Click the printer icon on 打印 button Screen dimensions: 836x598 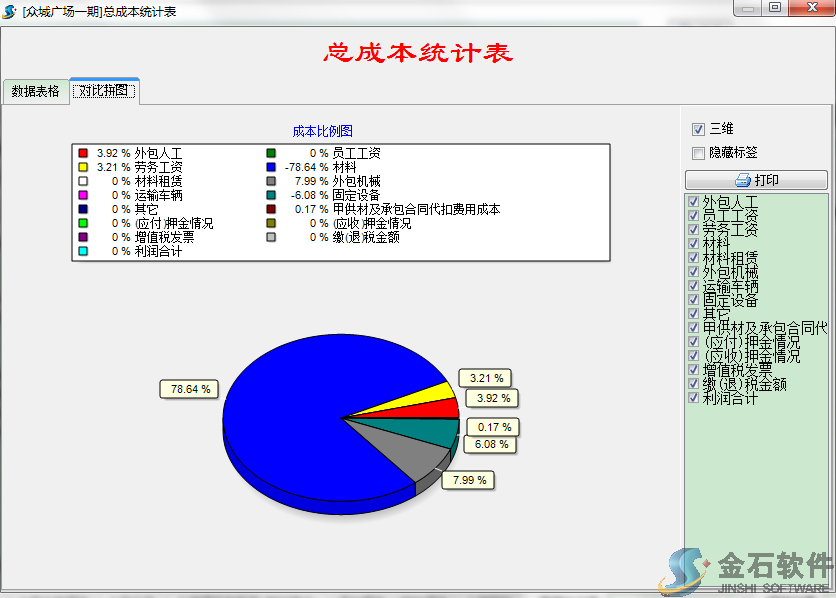tap(742, 181)
